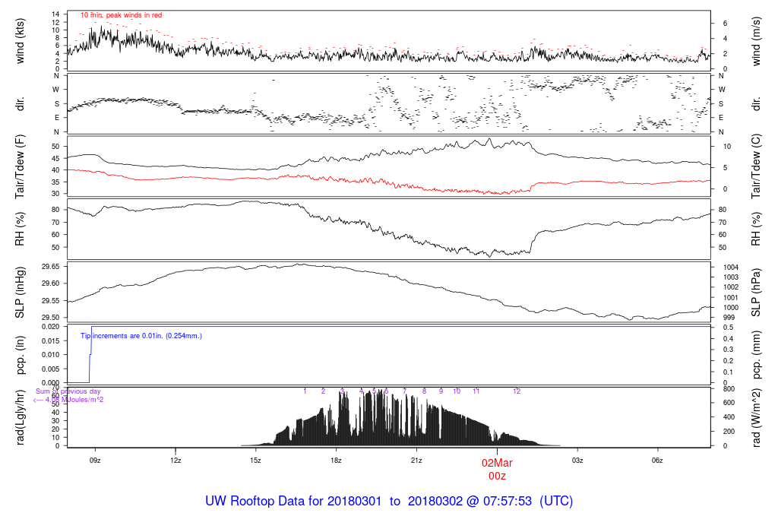Click the 'Sum of previous day' annotation
Viewport: 778px width, 532px height.
tap(68, 391)
